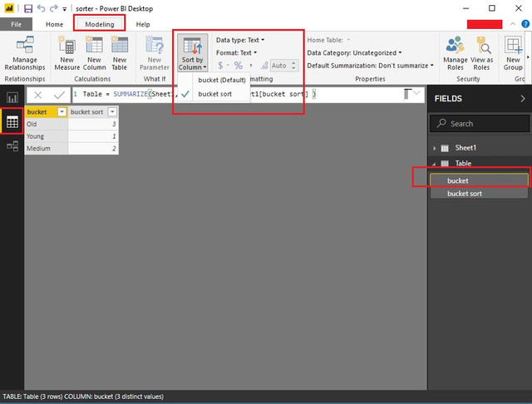Click the decimal places icon
The width and height of the screenshot is (532, 404).
(x=264, y=66)
